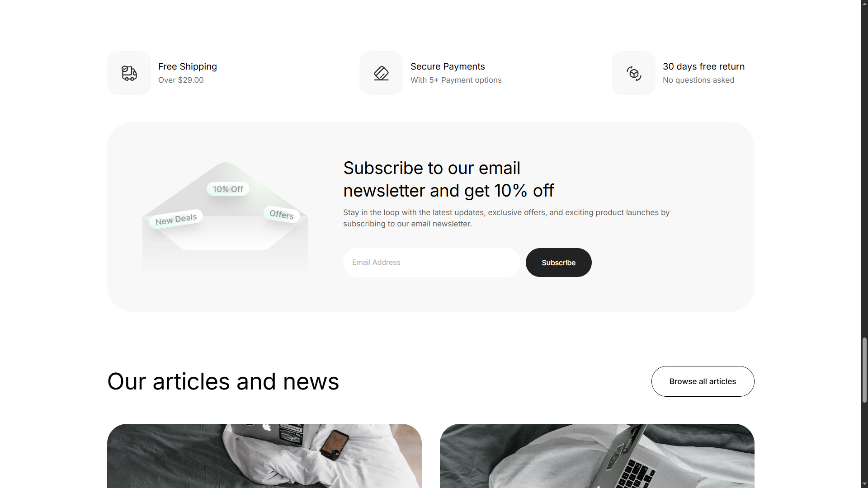
Task: Click the page scrollbar thumb
Action: [x=864, y=370]
